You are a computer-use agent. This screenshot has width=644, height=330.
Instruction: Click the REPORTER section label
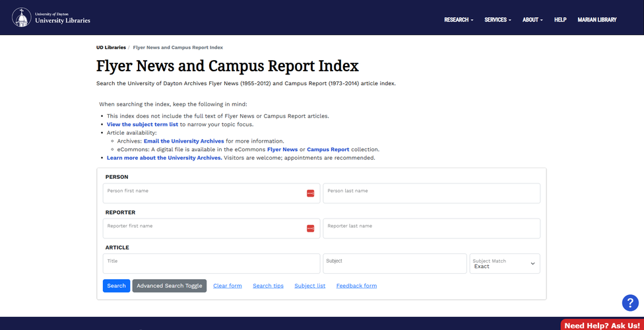[x=120, y=213]
